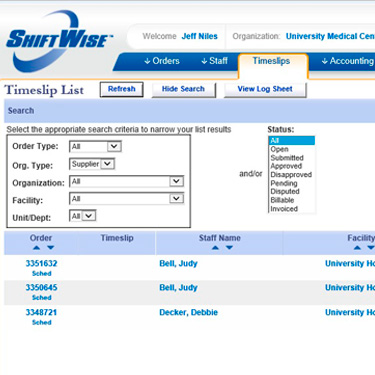Open facility link for order 3351632
This screenshot has height=375, width=375.
point(350,263)
